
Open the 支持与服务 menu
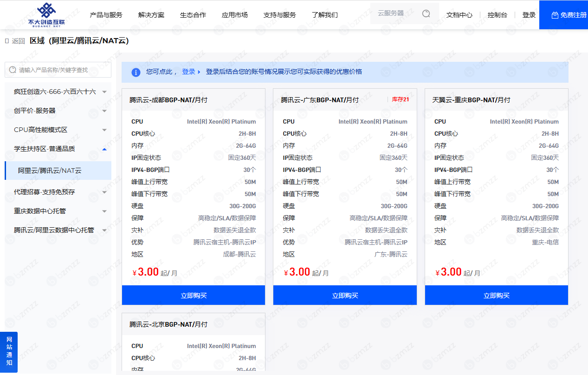[280, 15]
